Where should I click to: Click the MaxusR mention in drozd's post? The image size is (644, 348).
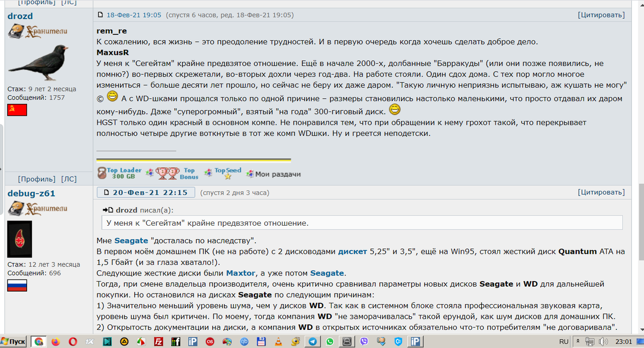click(113, 52)
